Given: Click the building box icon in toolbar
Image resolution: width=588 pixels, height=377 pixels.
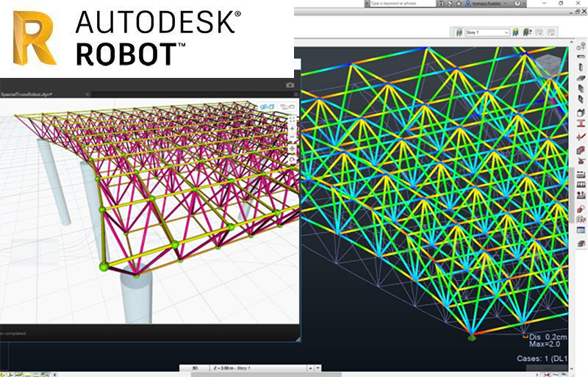Looking at the screenshot, I should [x=581, y=112].
